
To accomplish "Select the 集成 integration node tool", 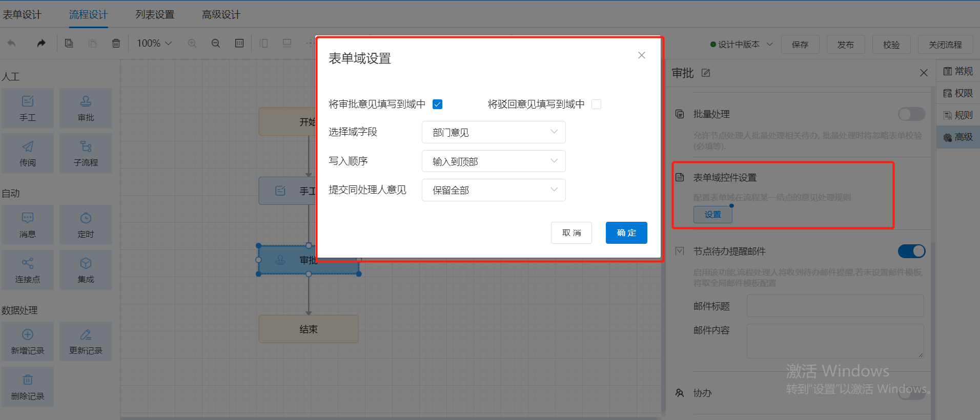I will point(86,270).
